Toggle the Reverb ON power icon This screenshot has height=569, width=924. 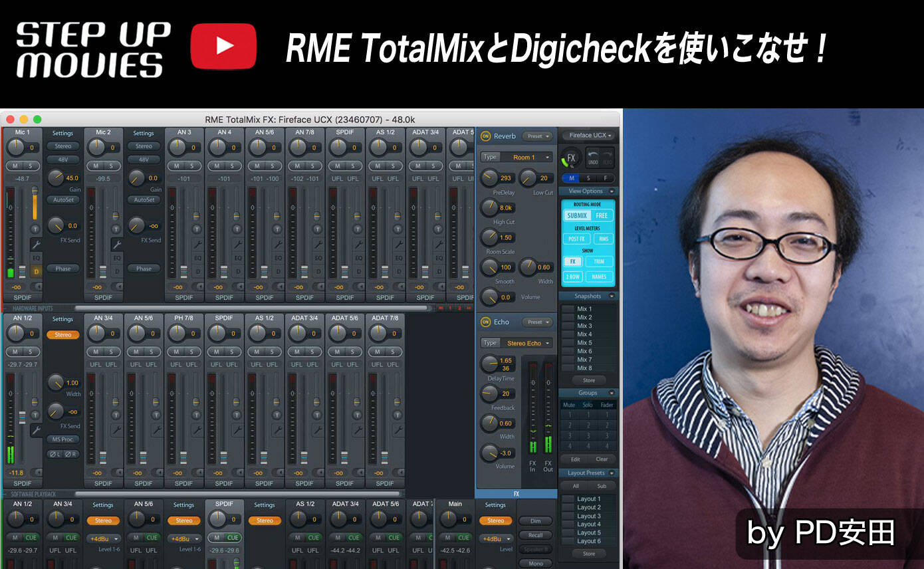[486, 136]
